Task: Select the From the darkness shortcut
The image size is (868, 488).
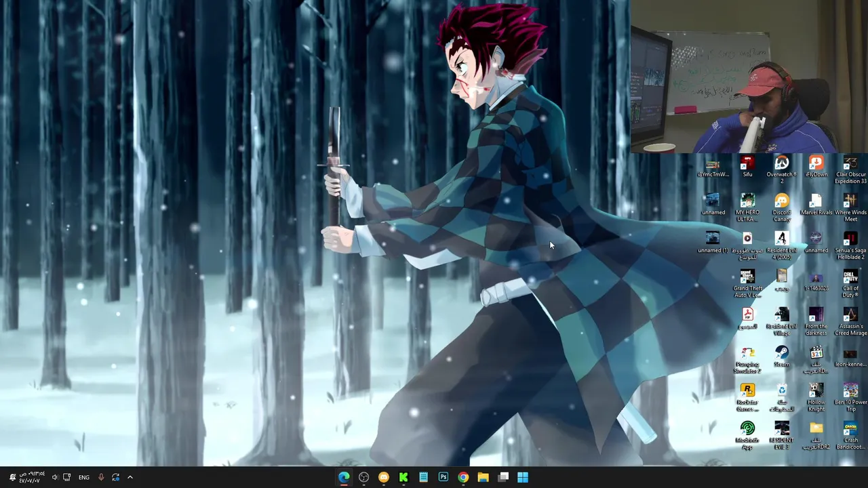Action: point(816,321)
